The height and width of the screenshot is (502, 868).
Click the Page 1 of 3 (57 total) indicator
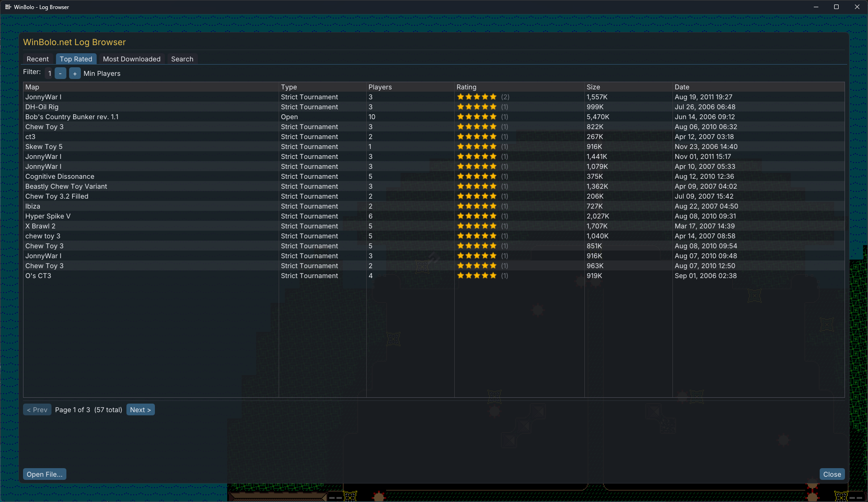point(89,410)
